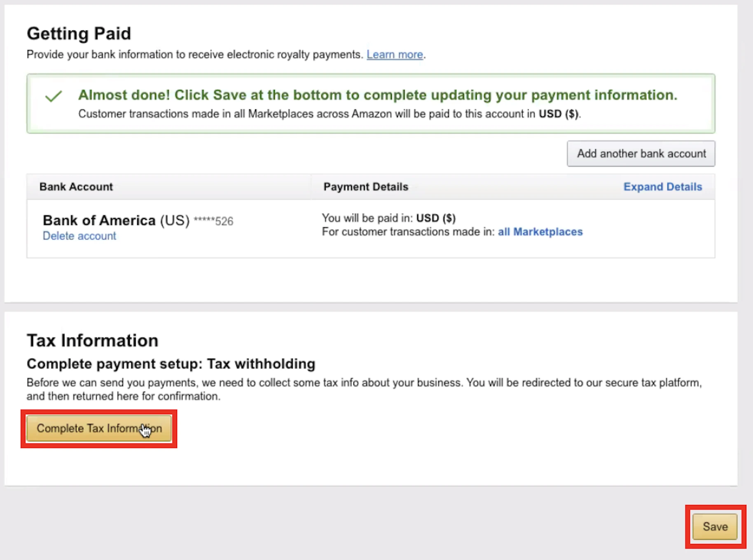Select the masked account number *****526

click(214, 220)
